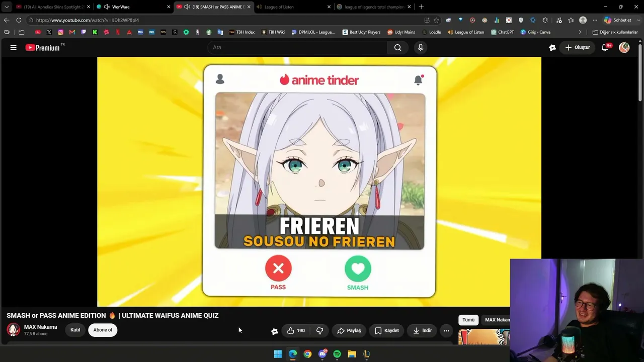The image size is (644, 362).
Task: Open more actions menu below the video
Action: (446, 331)
